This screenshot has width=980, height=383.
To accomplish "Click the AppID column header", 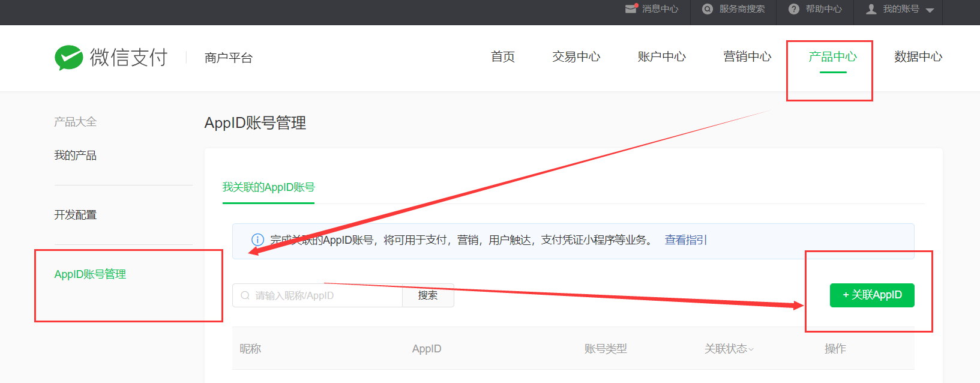I will point(427,349).
